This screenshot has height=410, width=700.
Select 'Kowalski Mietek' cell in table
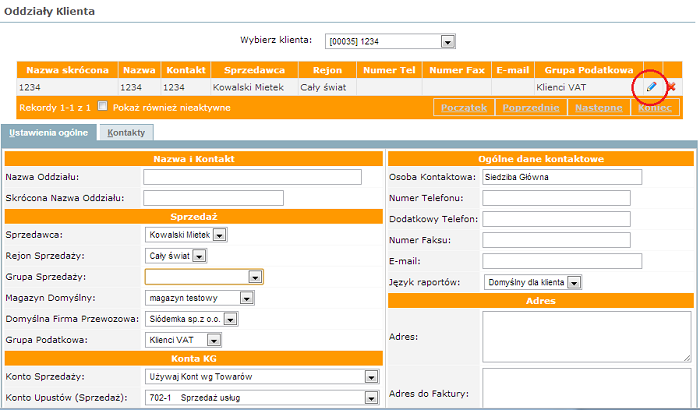pyautogui.click(x=254, y=87)
